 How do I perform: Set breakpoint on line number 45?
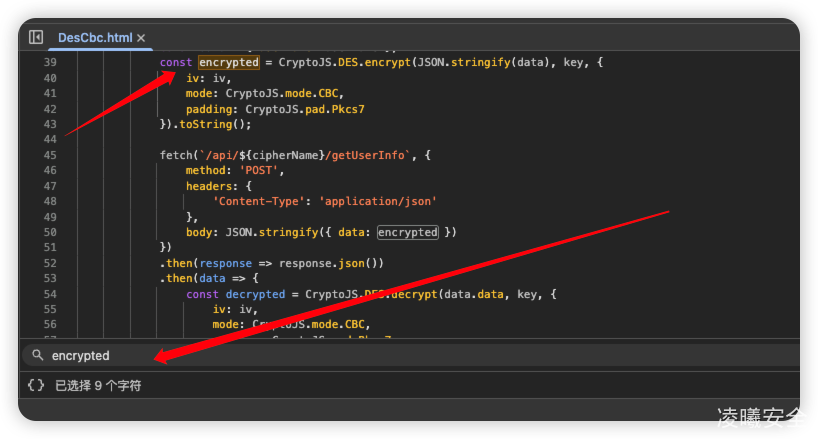point(50,155)
